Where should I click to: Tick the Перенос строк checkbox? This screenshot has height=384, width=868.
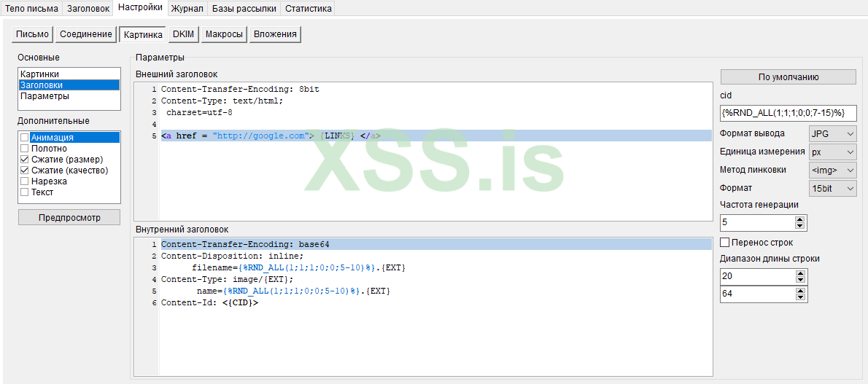(x=724, y=243)
